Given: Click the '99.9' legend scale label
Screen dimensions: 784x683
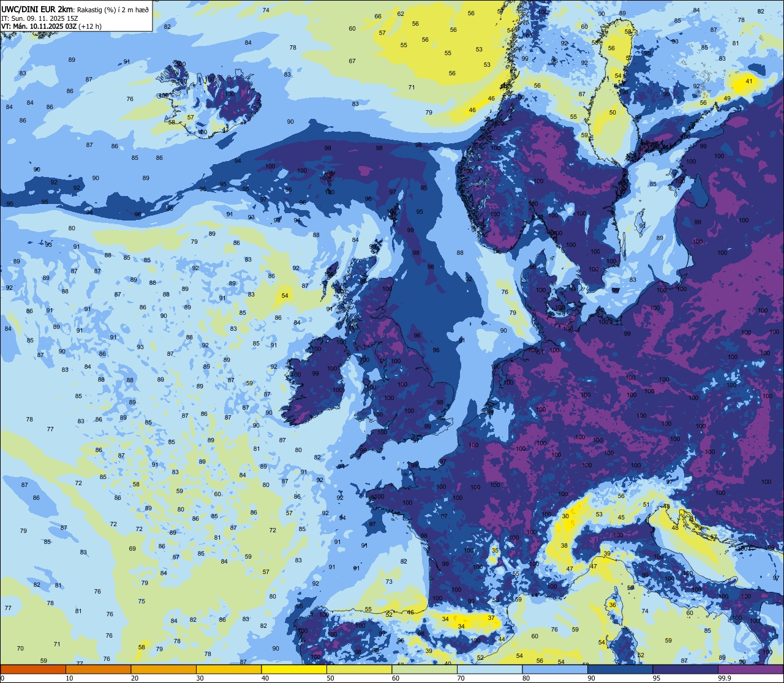Looking at the screenshot, I should [x=726, y=678].
